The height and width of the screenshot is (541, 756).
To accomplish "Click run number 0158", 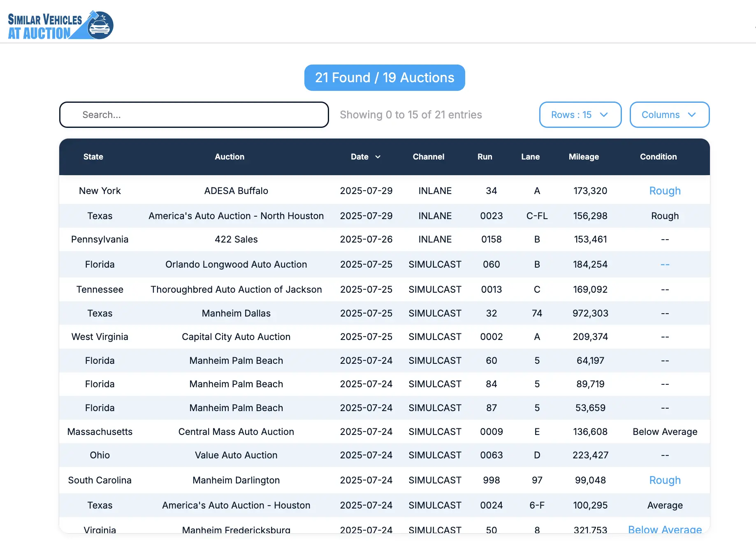I will click(x=492, y=239).
